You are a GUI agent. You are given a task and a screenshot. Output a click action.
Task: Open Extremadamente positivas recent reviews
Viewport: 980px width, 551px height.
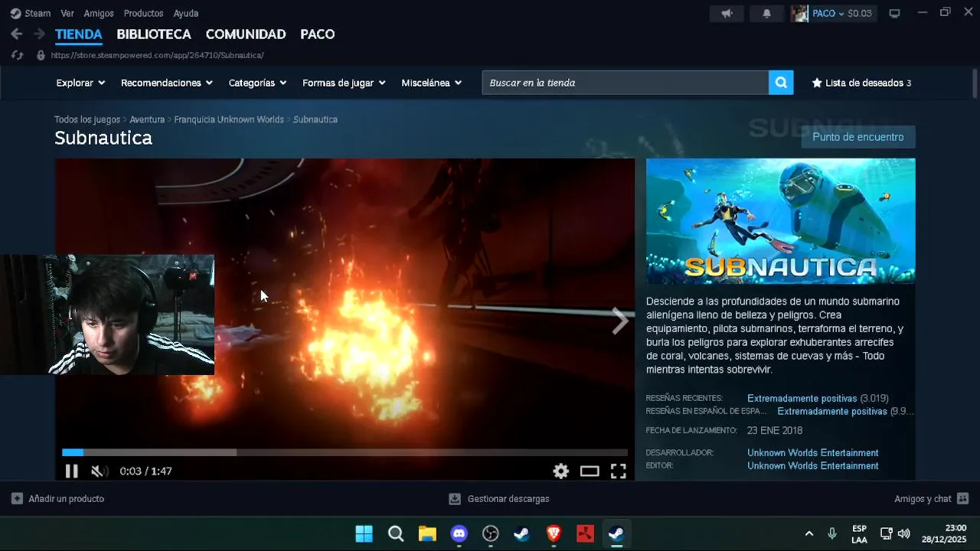tap(802, 399)
